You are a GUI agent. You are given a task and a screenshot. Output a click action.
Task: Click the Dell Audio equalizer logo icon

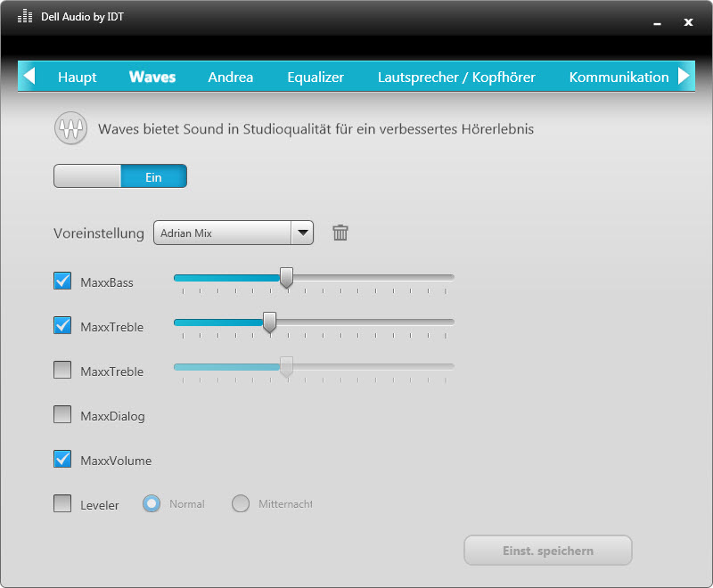click(x=25, y=16)
